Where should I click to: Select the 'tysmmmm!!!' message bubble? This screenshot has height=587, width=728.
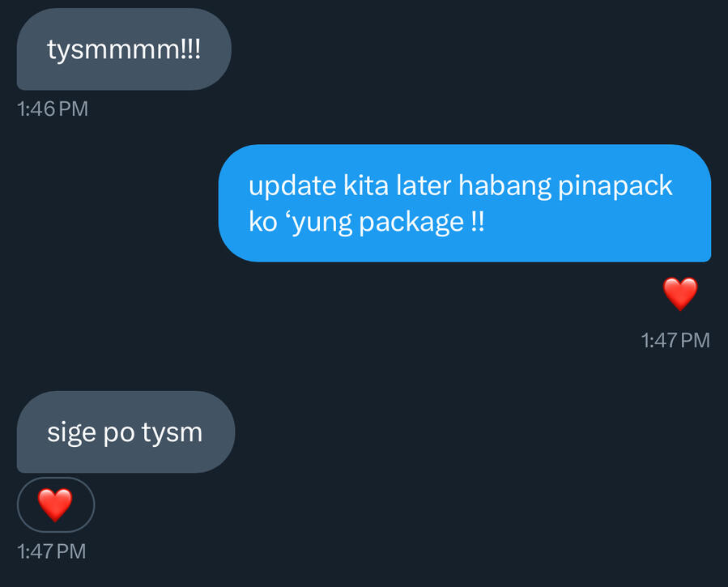pyautogui.click(x=124, y=49)
